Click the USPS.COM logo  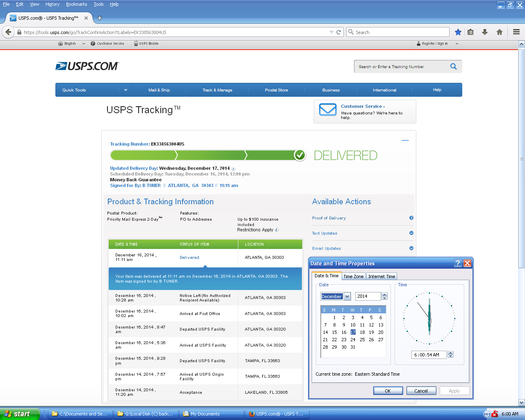(x=87, y=66)
